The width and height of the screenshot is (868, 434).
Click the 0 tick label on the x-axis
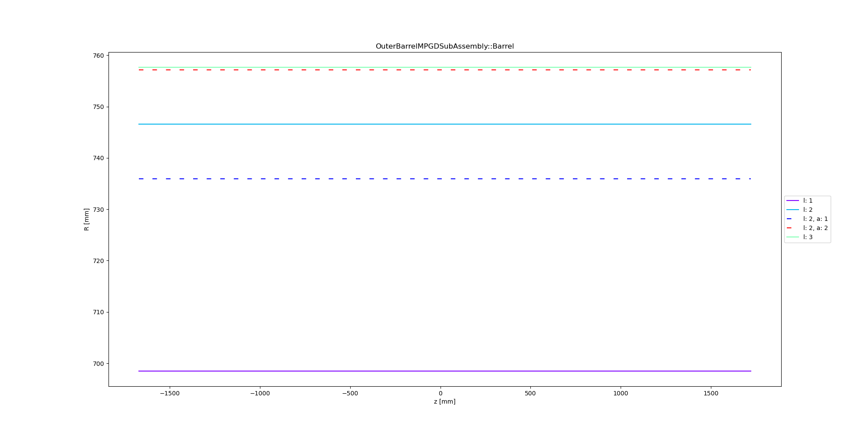tap(440, 393)
